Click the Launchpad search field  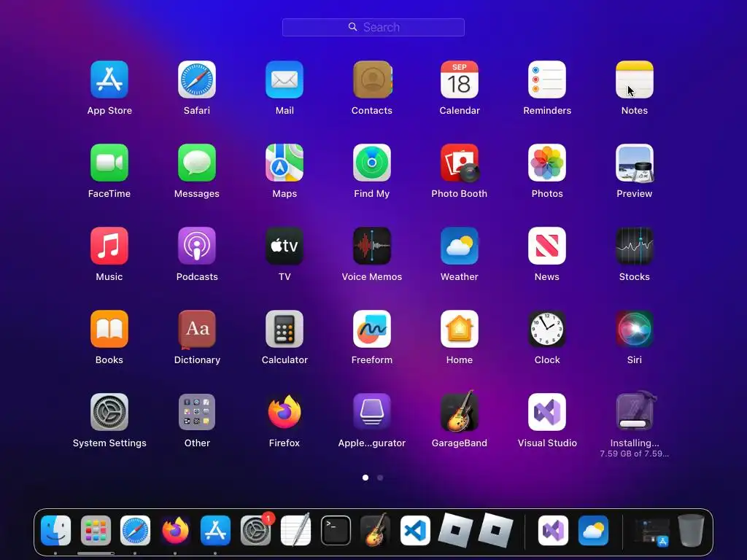coord(373,27)
